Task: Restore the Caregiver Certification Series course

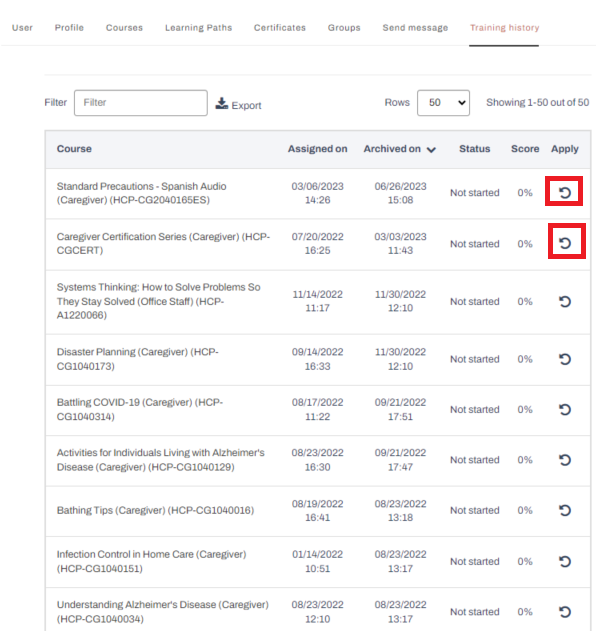Action: tap(565, 243)
